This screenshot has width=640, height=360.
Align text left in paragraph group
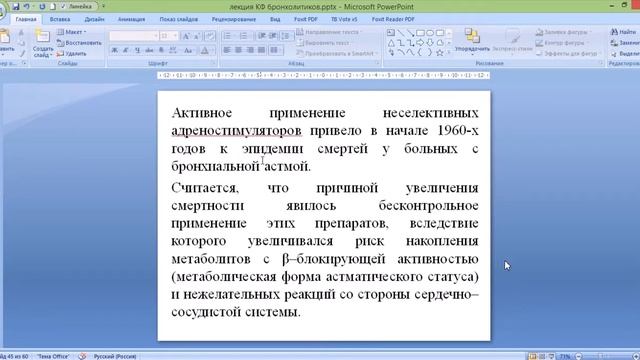[x=227, y=50]
